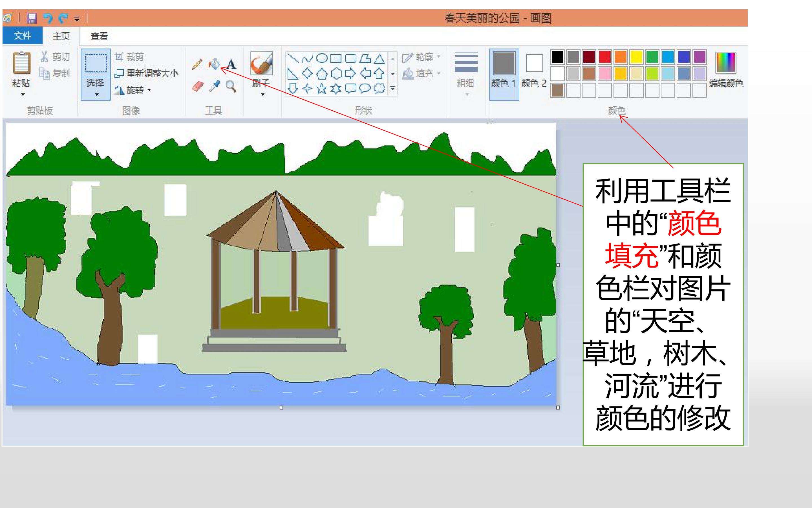Open the File (文件) menu
The height and width of the screenshot is (508, 812).
23,35
